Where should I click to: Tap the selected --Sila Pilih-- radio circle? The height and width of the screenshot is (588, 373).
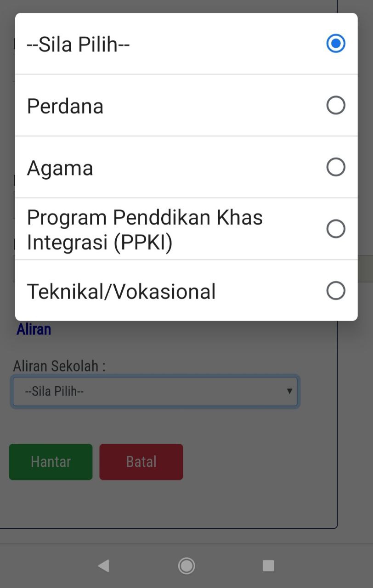tap(336, 43)
